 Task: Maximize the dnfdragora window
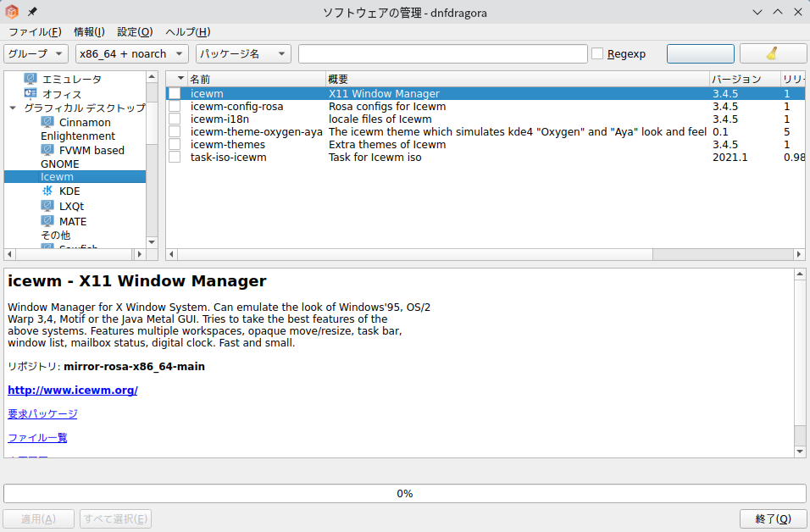point(778,12)
